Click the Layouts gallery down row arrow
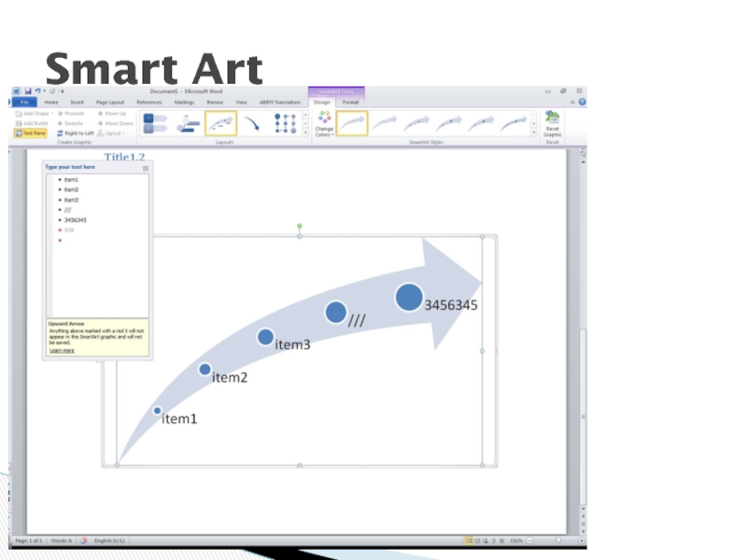The width and height of the screenshot is (747, 560). coord(305,123)
